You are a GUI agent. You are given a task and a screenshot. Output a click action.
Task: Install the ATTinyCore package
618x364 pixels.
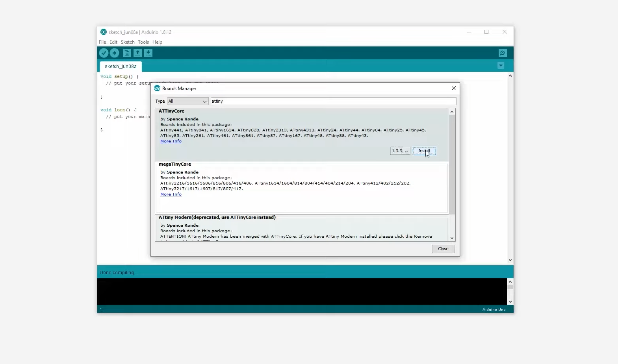point(424,151)
